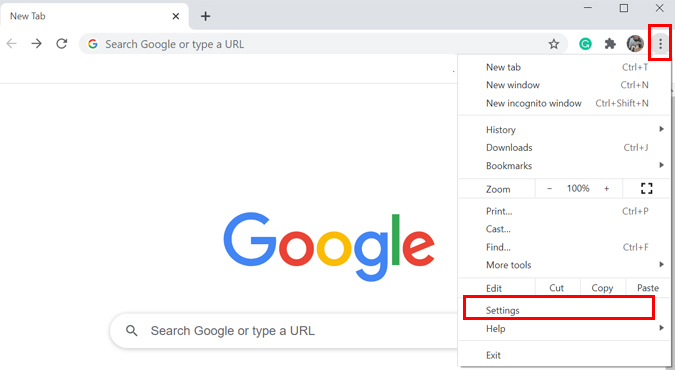Expand the Bookmarks submenu
This screenshot has height=370, width=675.
coord(564,166)
